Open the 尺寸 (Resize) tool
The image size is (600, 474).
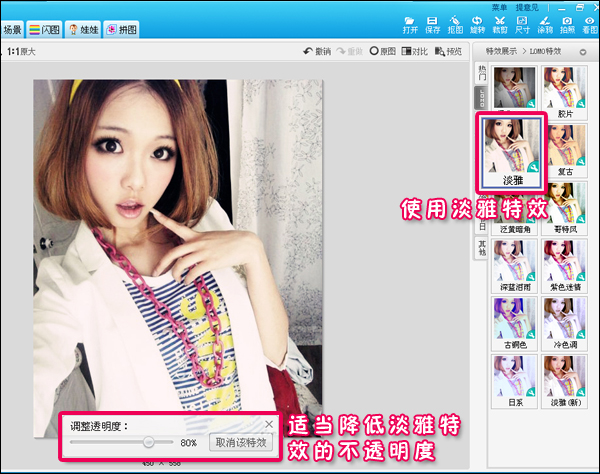(x=522, y=24)
